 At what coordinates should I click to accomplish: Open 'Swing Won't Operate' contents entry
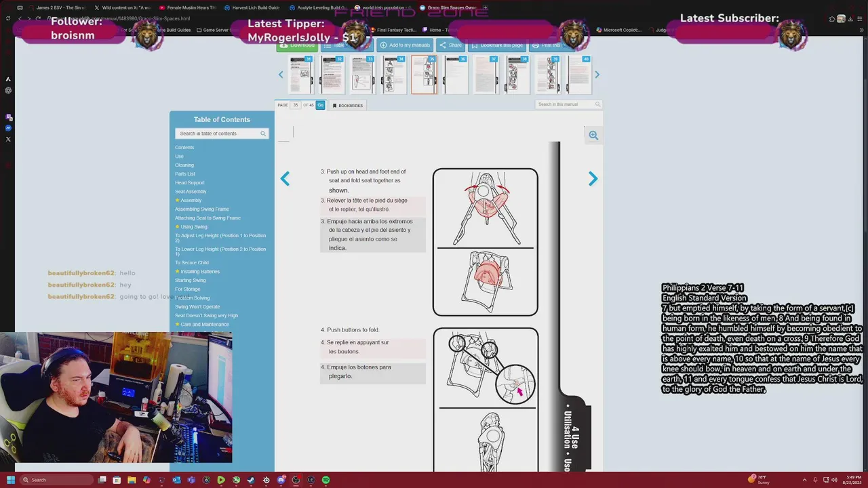(197, 307)
